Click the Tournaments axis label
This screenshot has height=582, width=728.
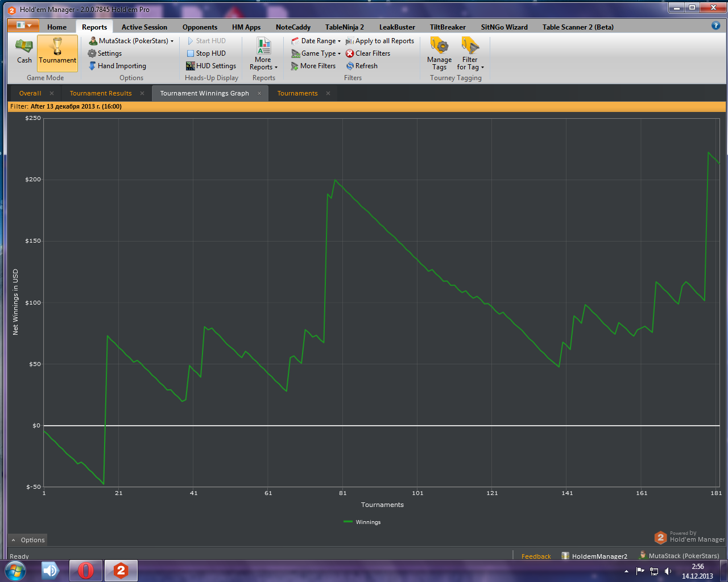pyautogui.click(x=382, y=505)
